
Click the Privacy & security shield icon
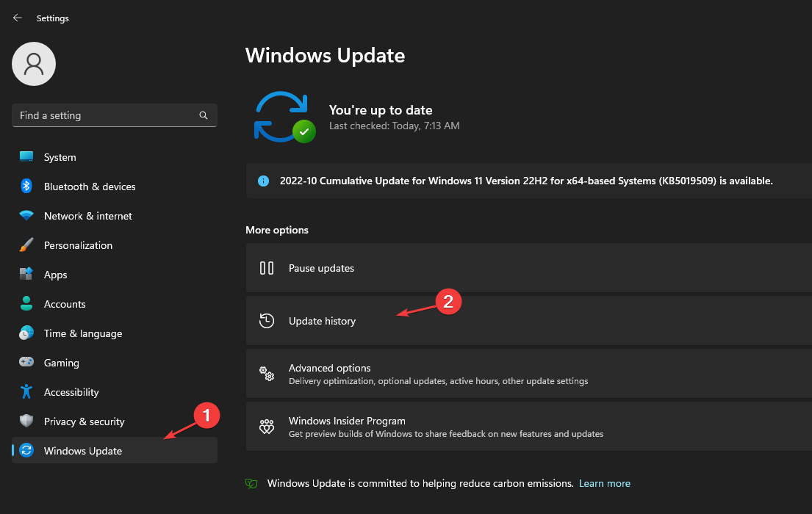click(26, 421)
